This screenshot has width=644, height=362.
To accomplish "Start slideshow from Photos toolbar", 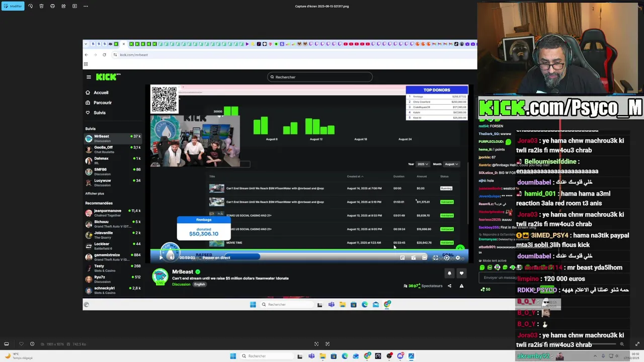I will [x=74, y=6].
